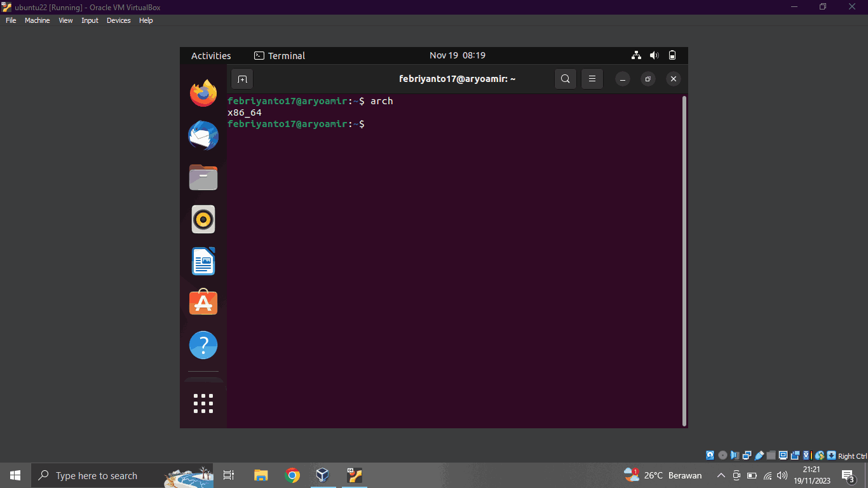Click the wired network icon in Ubuntu top bar

click(636, 55)
